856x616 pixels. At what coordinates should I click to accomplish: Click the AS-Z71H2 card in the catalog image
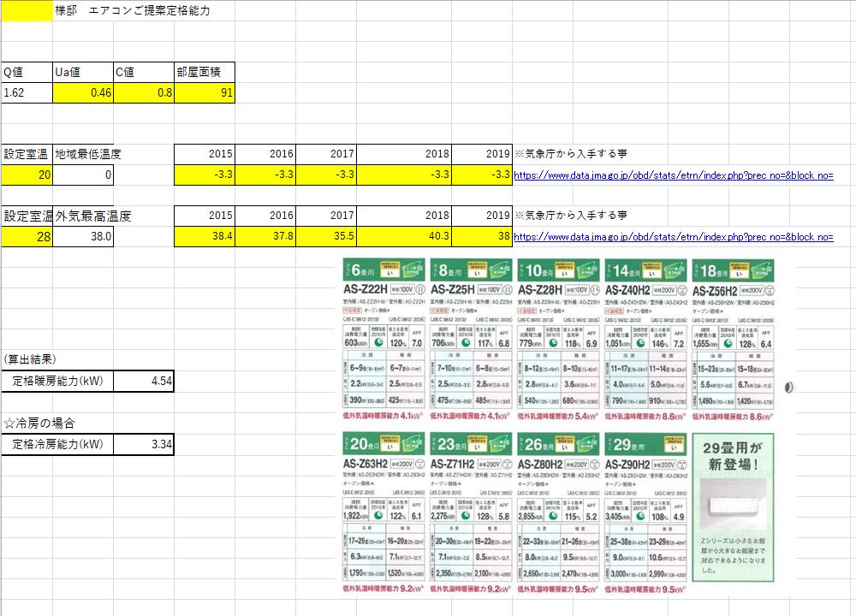pyautogui.click(x=471, y=512)
